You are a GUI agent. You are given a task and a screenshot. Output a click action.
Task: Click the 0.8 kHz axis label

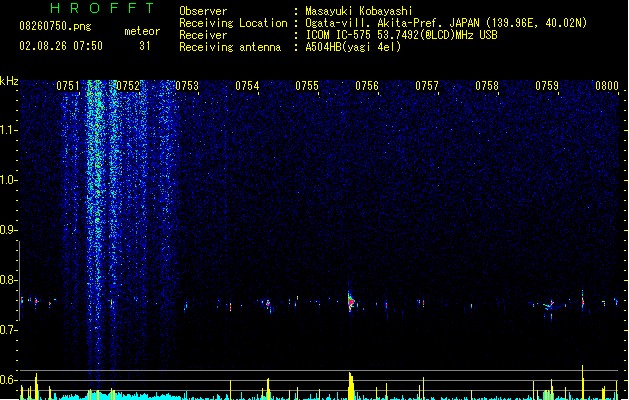click(x=8, y=280)
